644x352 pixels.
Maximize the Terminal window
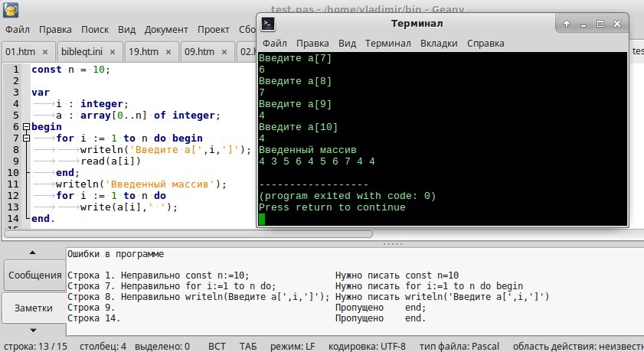pos(600,24)
